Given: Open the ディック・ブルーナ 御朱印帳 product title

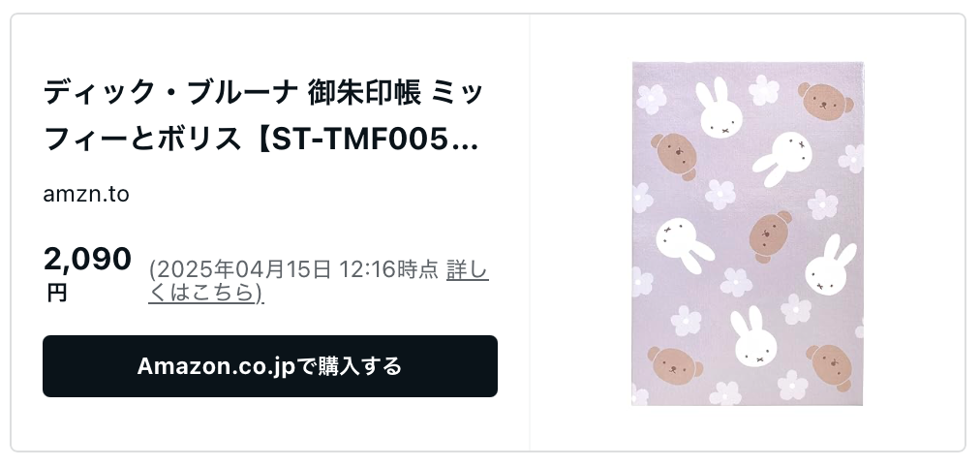Looking at the screenshot, I should (x=262, y=117).
